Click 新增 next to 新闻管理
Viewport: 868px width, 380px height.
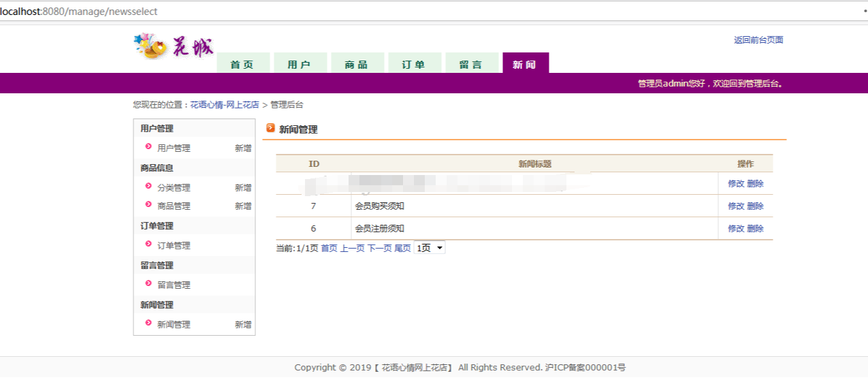243,324
